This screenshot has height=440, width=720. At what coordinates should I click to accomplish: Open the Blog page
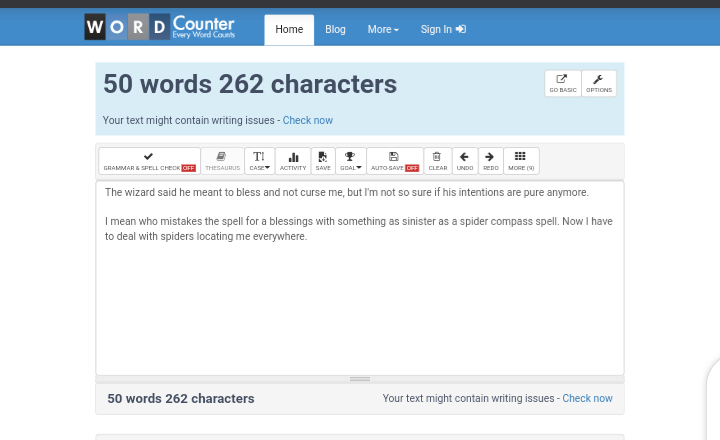[335, 29]
